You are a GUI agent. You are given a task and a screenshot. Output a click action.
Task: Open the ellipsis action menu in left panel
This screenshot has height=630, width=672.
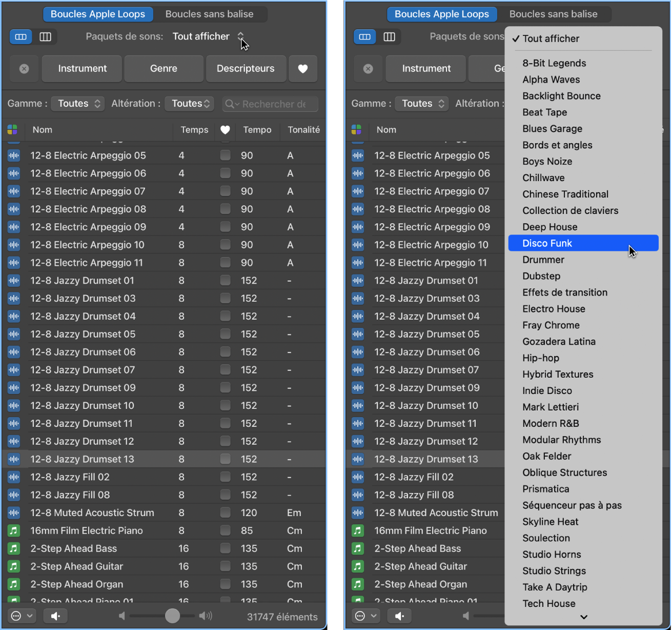point(22,616)
